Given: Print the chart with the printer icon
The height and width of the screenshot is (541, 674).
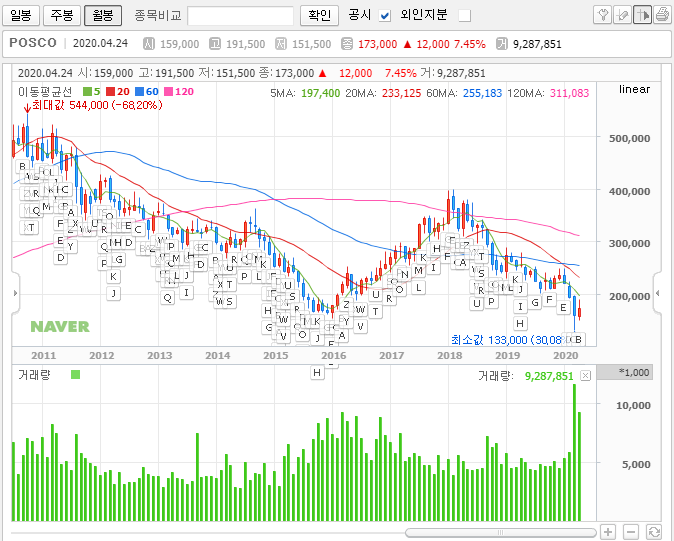Looking at the screenshot, I should tap(662, 15).
